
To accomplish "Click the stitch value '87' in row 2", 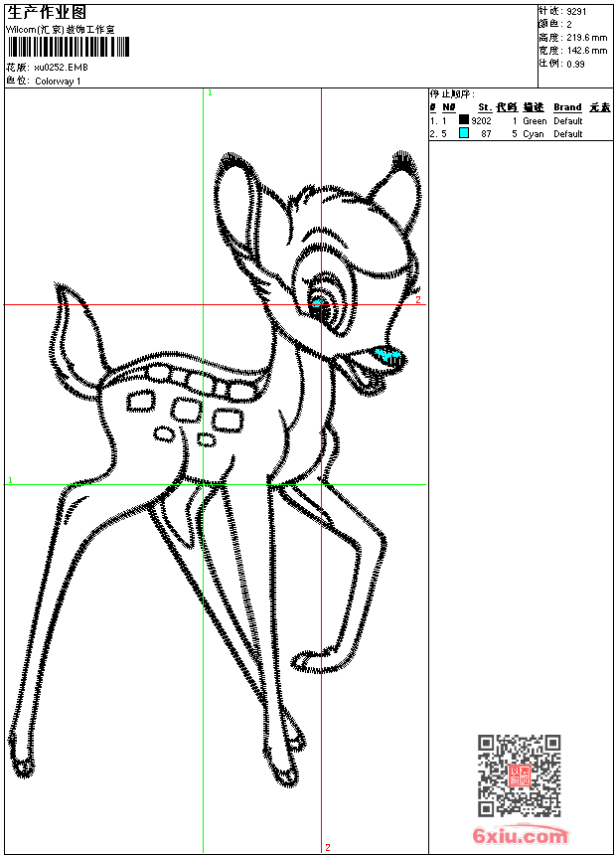I will (x=486, y=134).
